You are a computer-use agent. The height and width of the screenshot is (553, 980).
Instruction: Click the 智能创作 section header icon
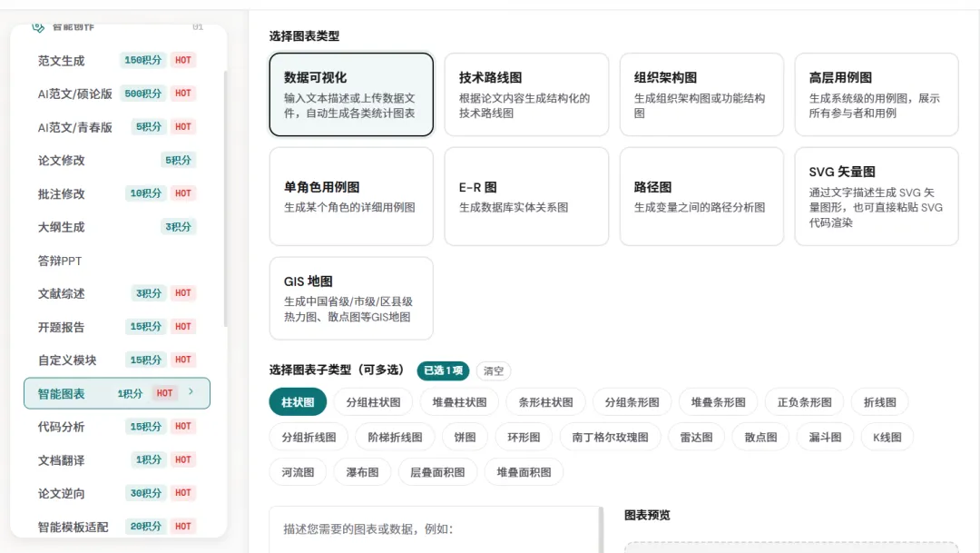38,27
